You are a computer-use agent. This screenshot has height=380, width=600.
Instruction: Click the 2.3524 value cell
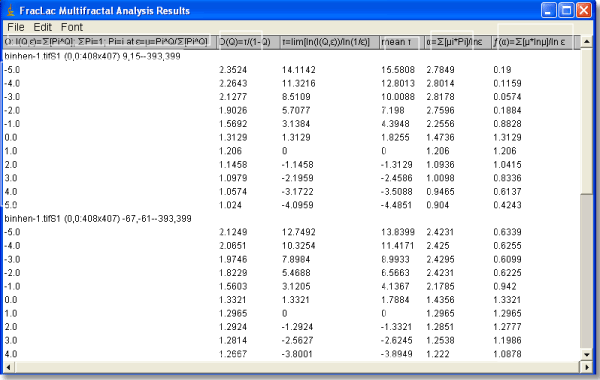233,70
